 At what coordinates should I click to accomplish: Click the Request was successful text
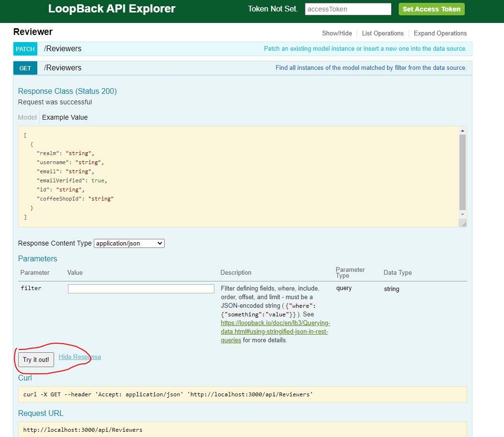55,102
